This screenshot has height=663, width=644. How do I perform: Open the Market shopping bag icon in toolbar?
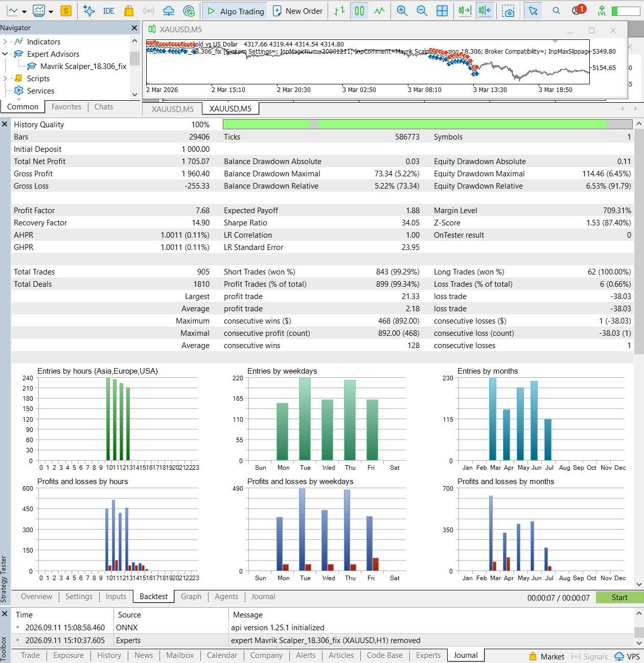(129, 11)
